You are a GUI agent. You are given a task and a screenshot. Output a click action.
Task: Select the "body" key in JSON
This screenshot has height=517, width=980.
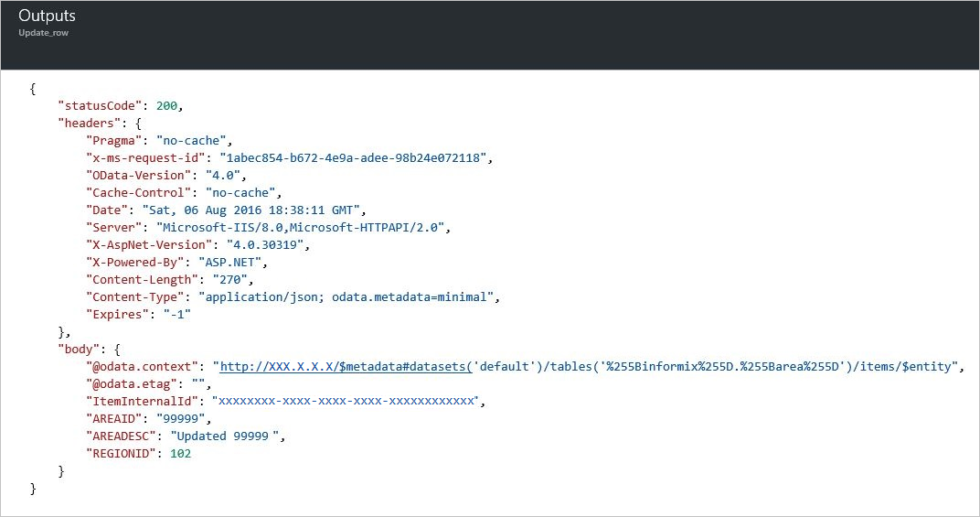click(x=79, y=350)
